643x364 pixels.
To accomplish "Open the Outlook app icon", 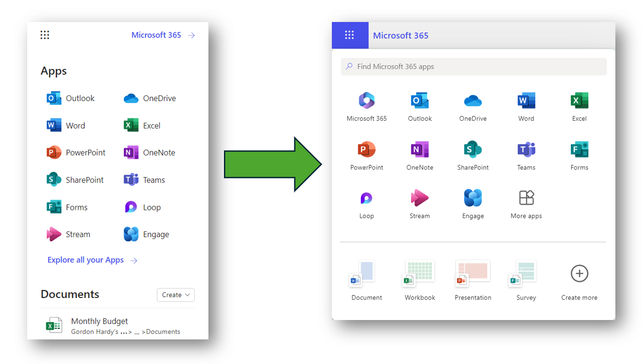I will (419, 100).
